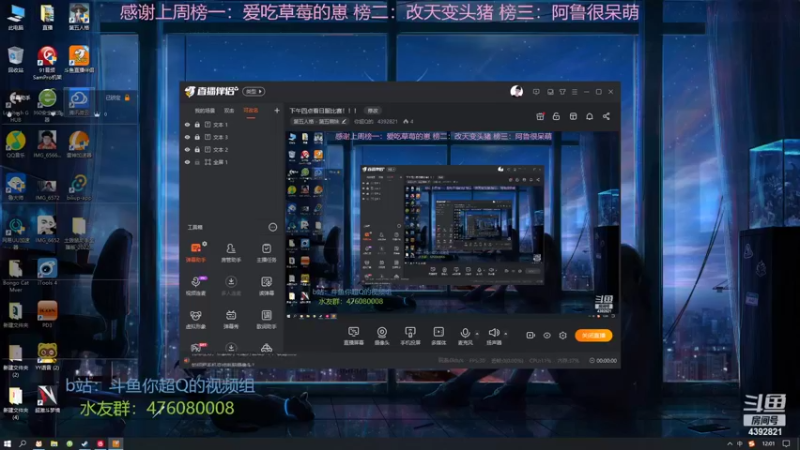Click the open padlock icon beside the gift box
The image size is (800, 450).
coord(556,116)
